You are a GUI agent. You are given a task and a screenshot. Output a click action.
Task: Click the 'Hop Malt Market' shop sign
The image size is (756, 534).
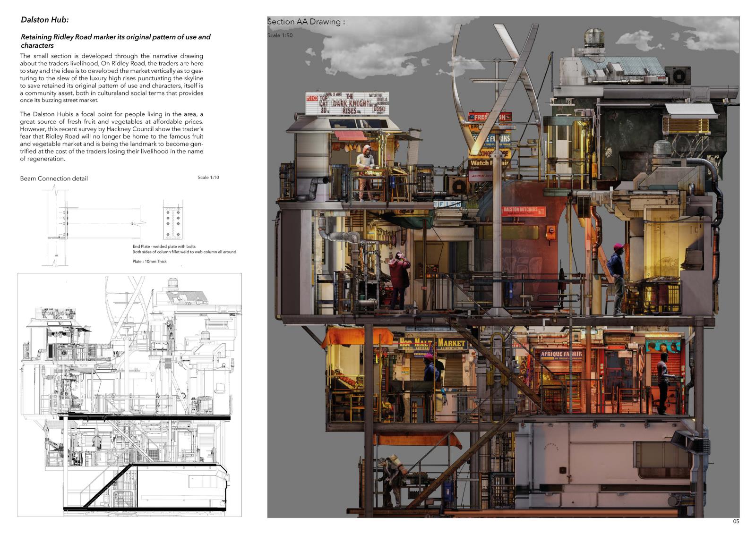tap(433, 344)
